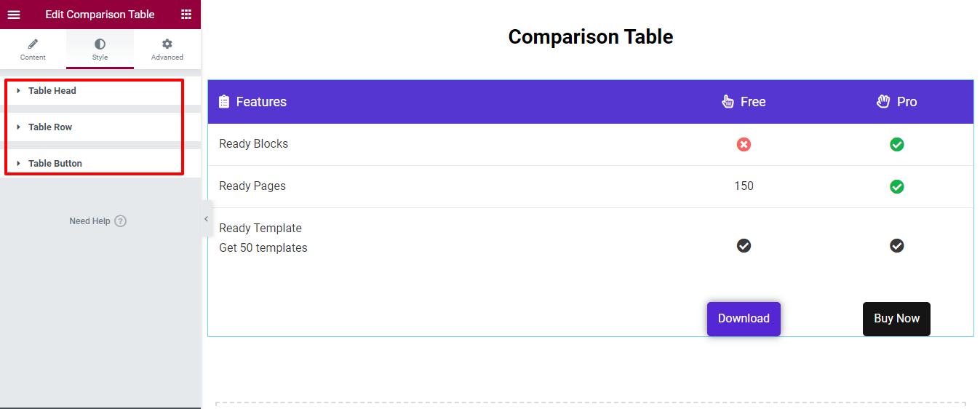Click the black Buy Now button
980x409 pixels.
(896, 319)
